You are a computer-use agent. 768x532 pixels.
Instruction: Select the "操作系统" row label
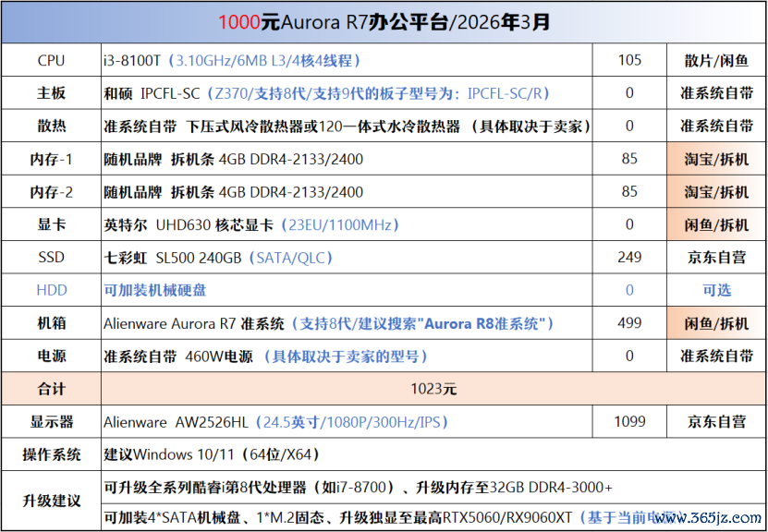(x=51, y=454)
